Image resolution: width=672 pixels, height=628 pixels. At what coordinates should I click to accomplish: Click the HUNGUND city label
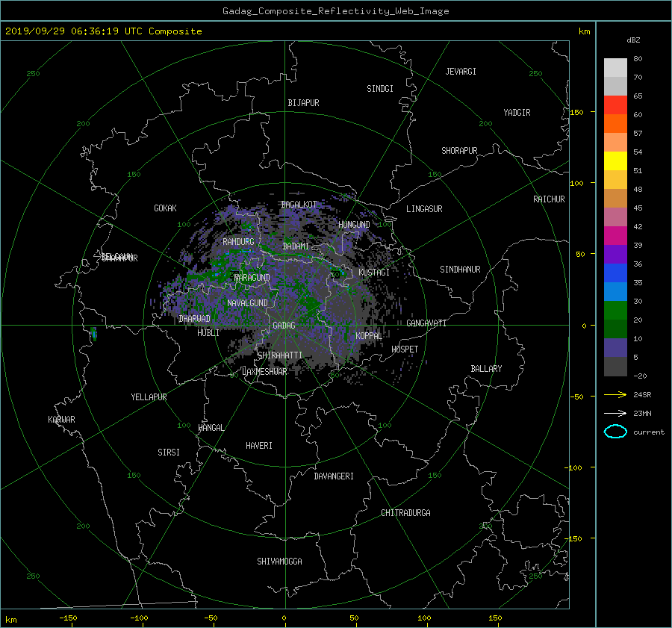tap(354, 224)
